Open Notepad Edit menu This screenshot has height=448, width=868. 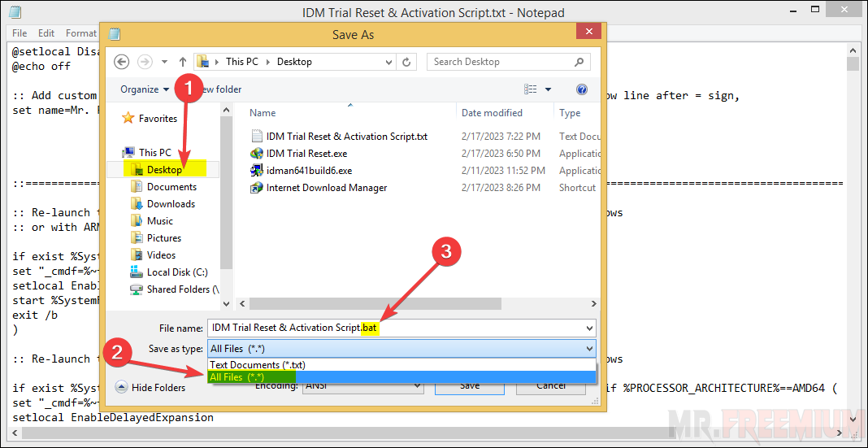(x=46, y=33)
